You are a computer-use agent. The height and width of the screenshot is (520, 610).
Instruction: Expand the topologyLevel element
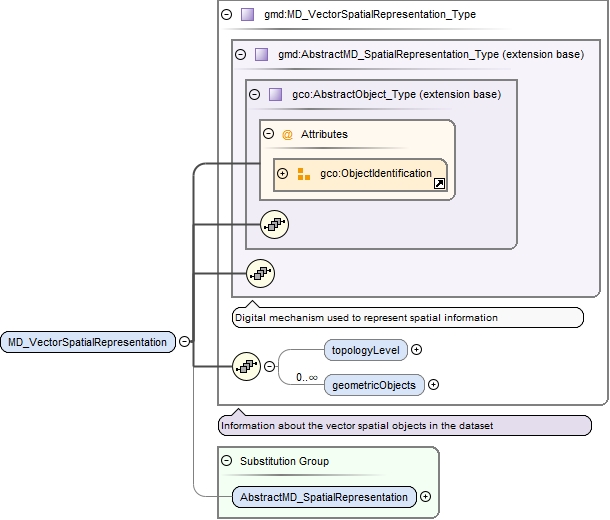417,350
